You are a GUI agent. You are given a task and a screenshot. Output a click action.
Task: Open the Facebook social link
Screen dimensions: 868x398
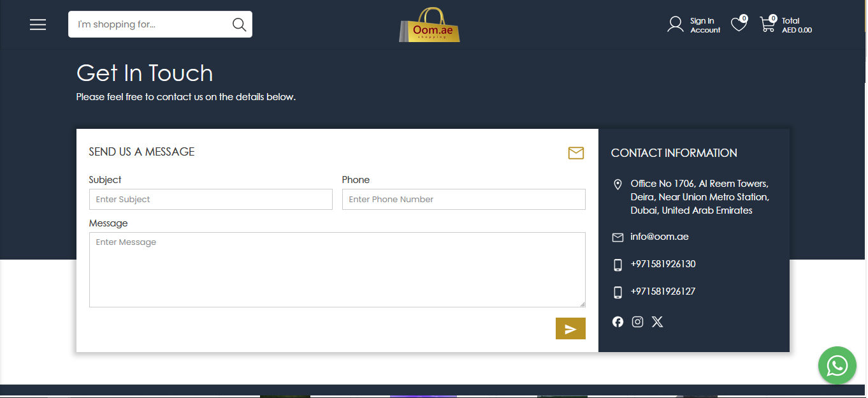point(618,321)
